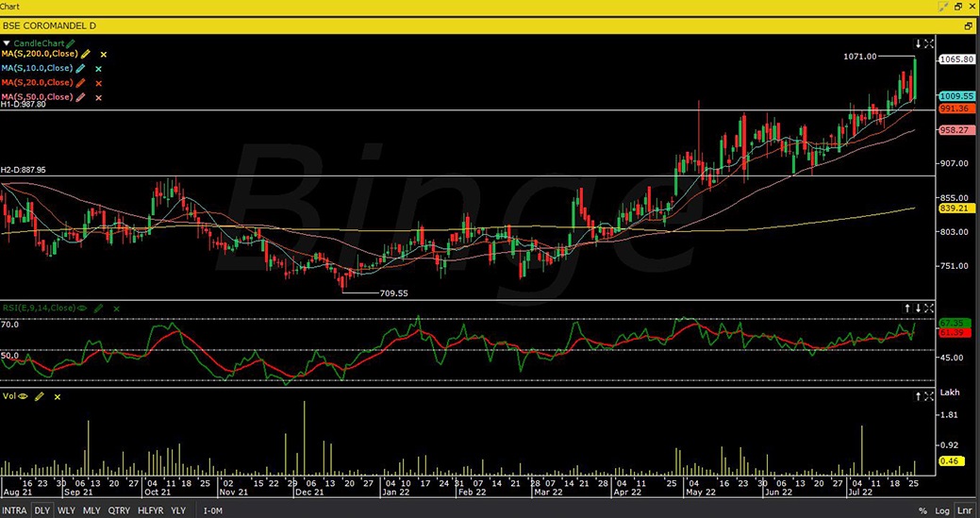Remove the RSI indicator
Image resolution: width=980 pixels, height=518 pixels.
pyautogui.click(x=116, y=309)
